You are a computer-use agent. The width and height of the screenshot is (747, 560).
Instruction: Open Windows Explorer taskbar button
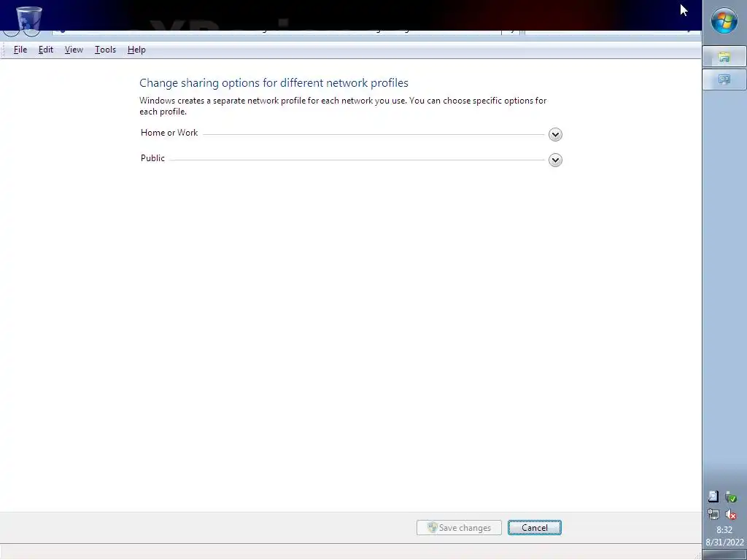pyautogui.click(x=724, y=57)
